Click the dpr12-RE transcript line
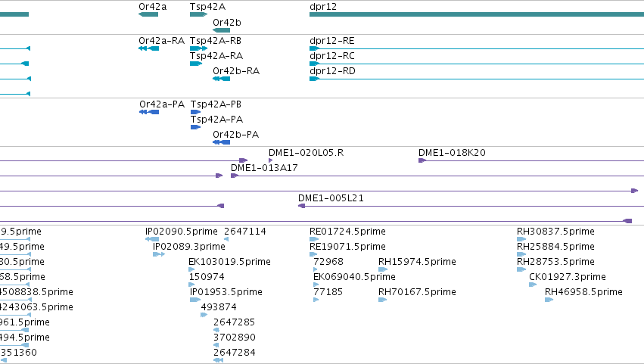Screen dimensions: 644x364 click(477, 48)
